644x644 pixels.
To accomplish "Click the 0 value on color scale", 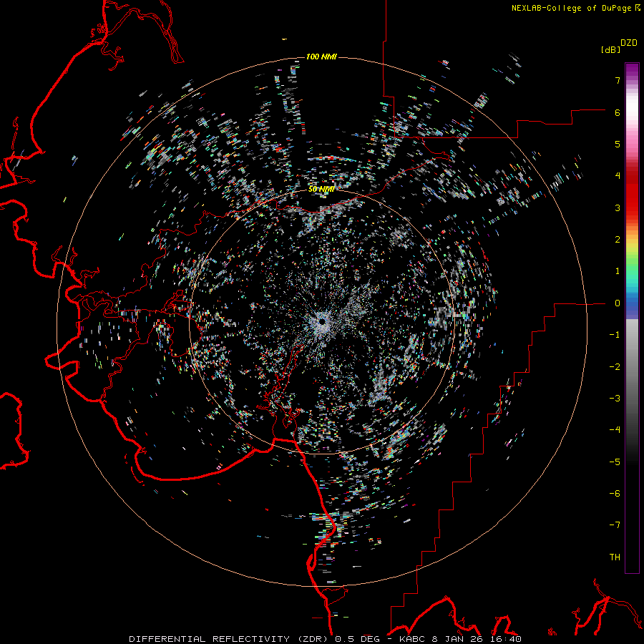I will (x=618, y=303).
